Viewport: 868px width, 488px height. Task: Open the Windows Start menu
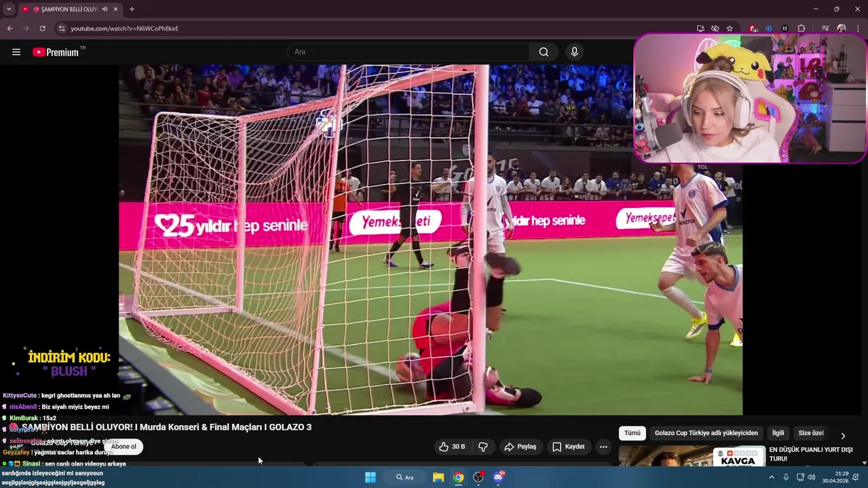coord(370,477)
